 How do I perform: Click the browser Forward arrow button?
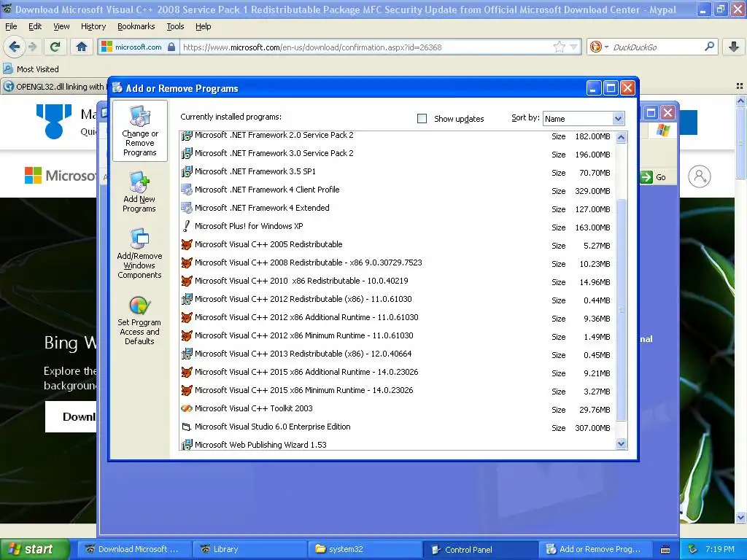(x=32, y=47)
